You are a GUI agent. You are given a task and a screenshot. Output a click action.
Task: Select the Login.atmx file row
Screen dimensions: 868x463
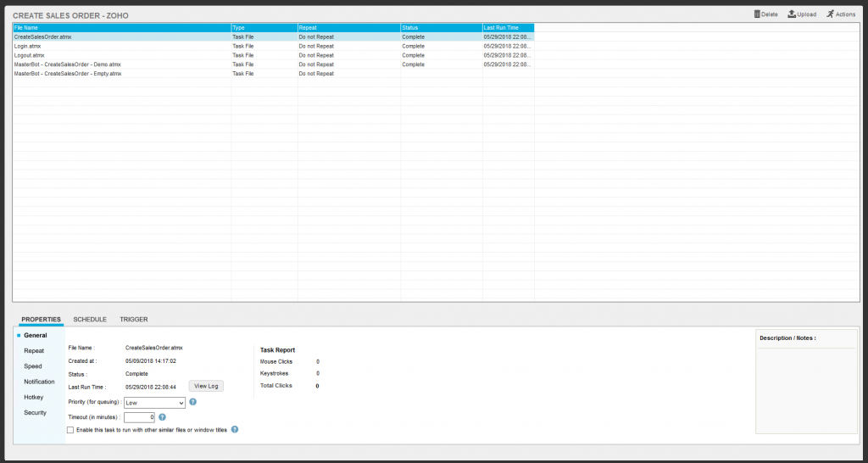coord(274,46)
